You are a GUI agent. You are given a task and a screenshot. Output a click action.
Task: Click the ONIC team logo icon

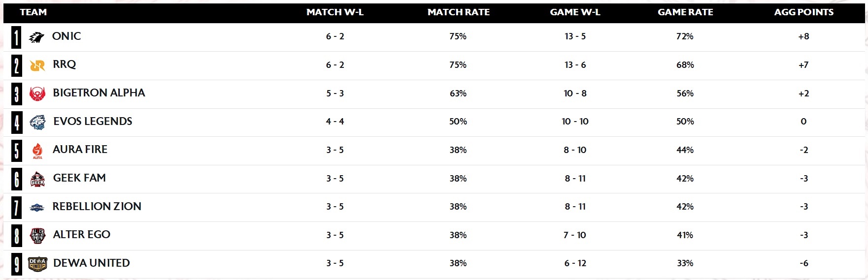pyautogui.click(x=36, y=37)
